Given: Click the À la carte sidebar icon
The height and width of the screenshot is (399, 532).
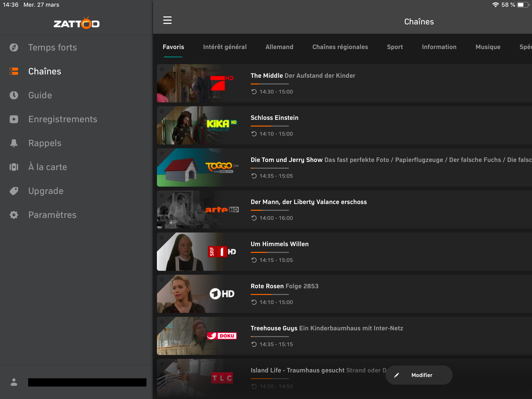Looking at the screenshot, I should coord(14,167).
